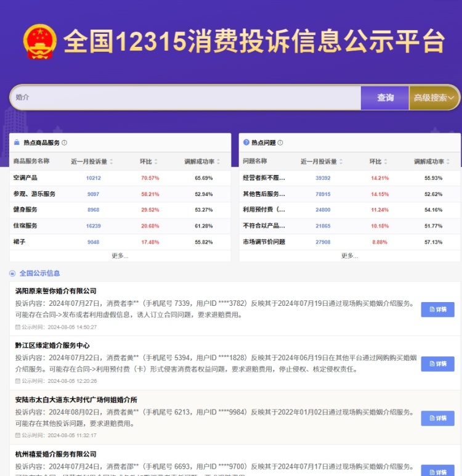This screenshot has width=462, height=476.
Task: Click the 热点商品服务 shopping bag icon
Action: coord(17,142)
